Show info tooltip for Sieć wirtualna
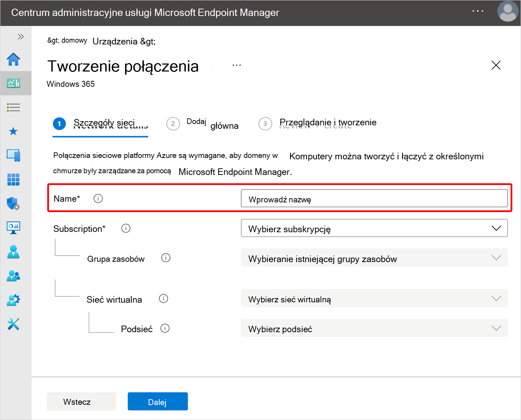The height and width of the screenshot is (420, 521). click(164, 299)
